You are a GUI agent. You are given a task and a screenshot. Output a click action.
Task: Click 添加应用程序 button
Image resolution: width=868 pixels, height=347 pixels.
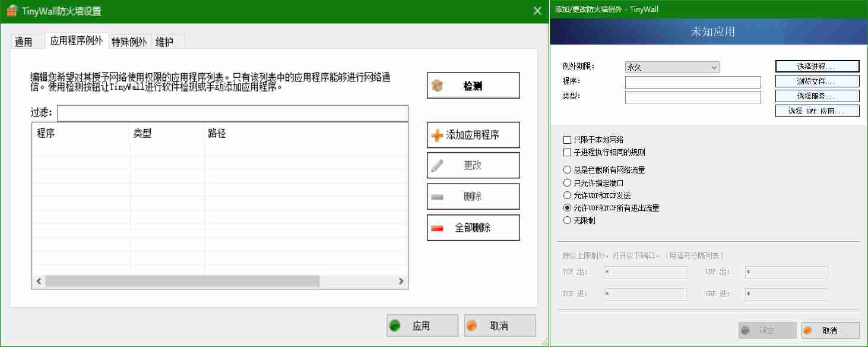click(473, 135)
